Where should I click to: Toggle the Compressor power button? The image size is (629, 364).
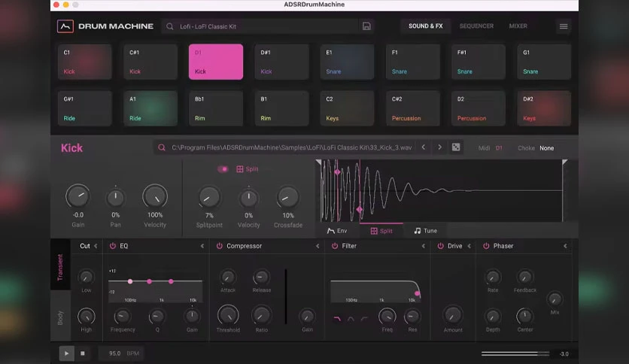coord(220,246)
